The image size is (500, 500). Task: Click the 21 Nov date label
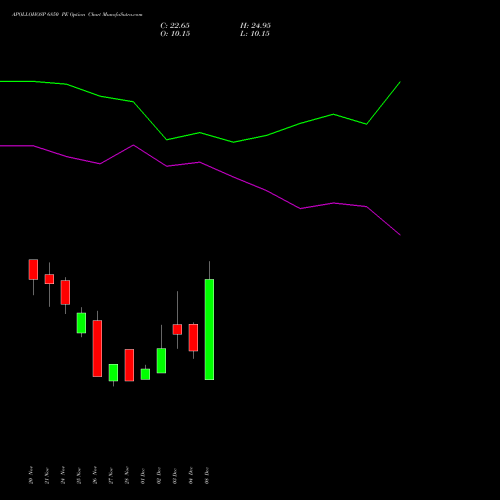click(x=47, y=475)
